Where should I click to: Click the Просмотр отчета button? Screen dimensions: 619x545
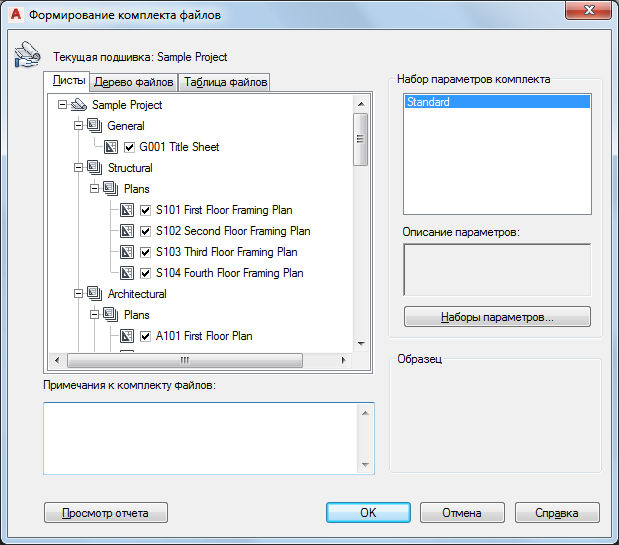106,513
